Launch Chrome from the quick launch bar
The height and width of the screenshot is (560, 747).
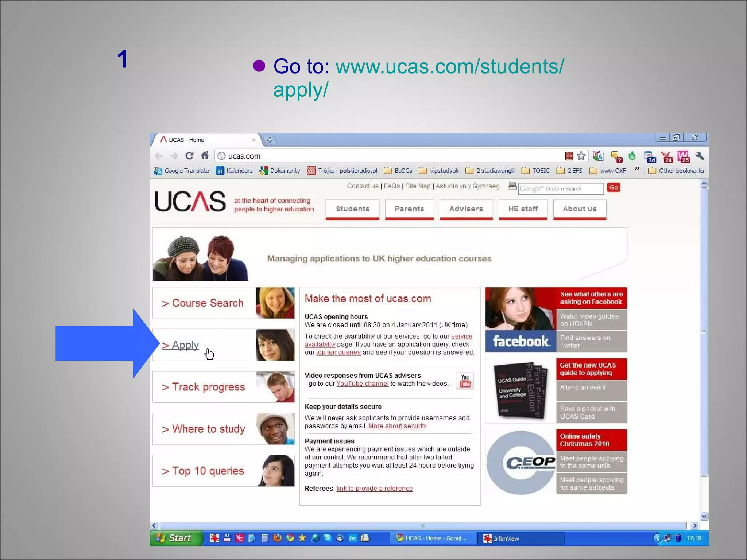pos(290,538)
